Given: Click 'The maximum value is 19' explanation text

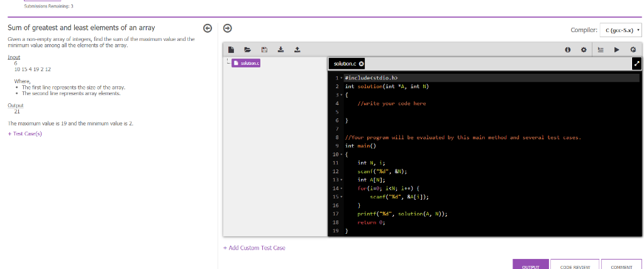Looking at the screenshot, I should tap(70, 123).
